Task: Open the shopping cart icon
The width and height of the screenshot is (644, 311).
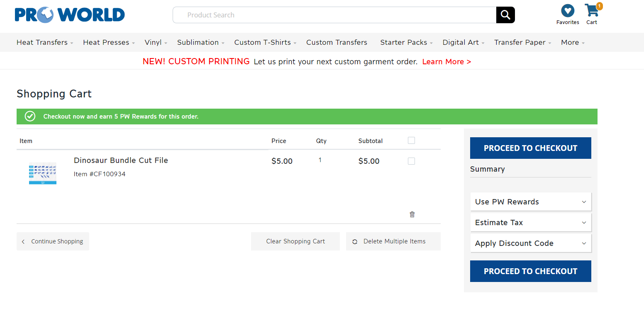Action: [592, 10]
